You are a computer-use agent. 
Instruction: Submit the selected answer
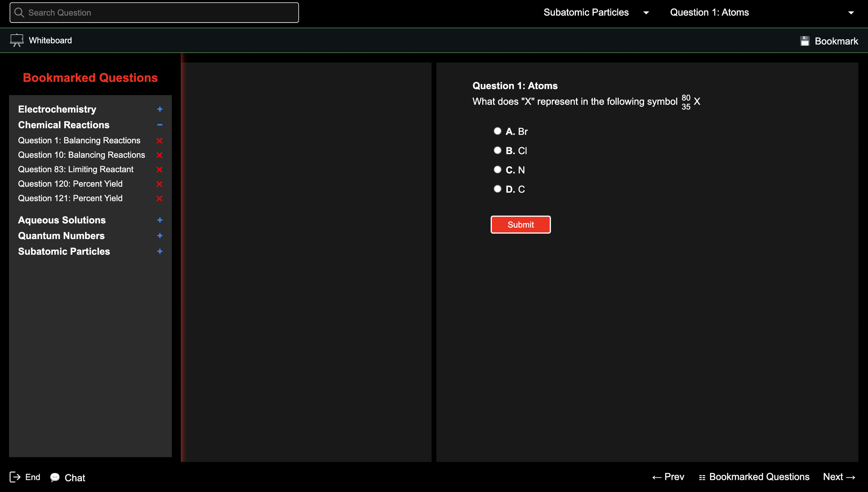pos(520,224)
